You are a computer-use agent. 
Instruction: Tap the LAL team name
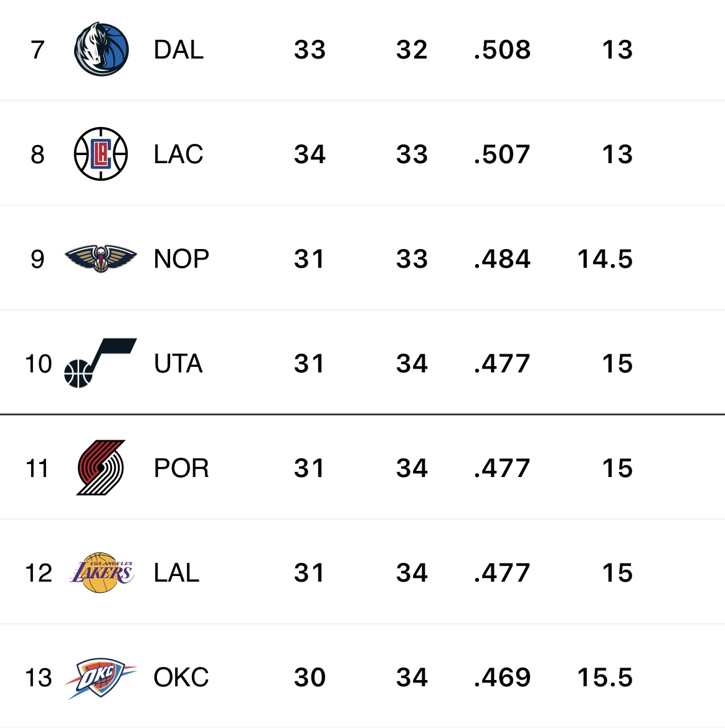pos(176,572)
